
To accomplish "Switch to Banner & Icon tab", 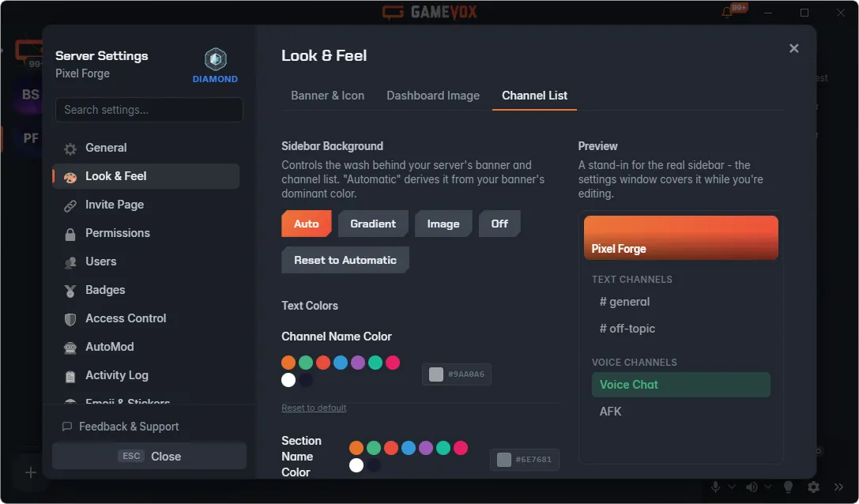I will pos(328,96).
